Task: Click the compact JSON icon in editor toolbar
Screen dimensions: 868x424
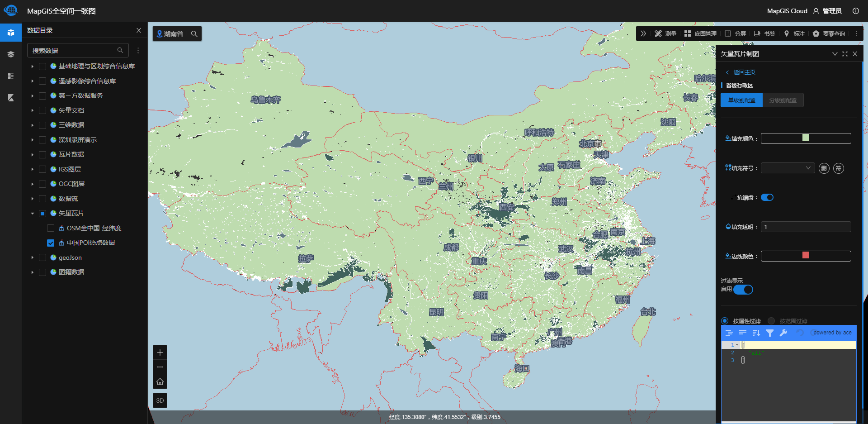Action: pyautogui.click(x=743, y=333)
